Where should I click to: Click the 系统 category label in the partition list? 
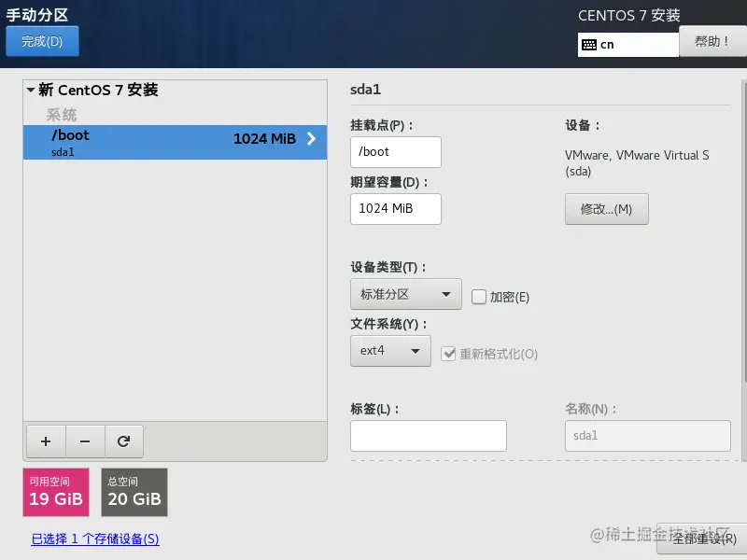click(61, 115)
